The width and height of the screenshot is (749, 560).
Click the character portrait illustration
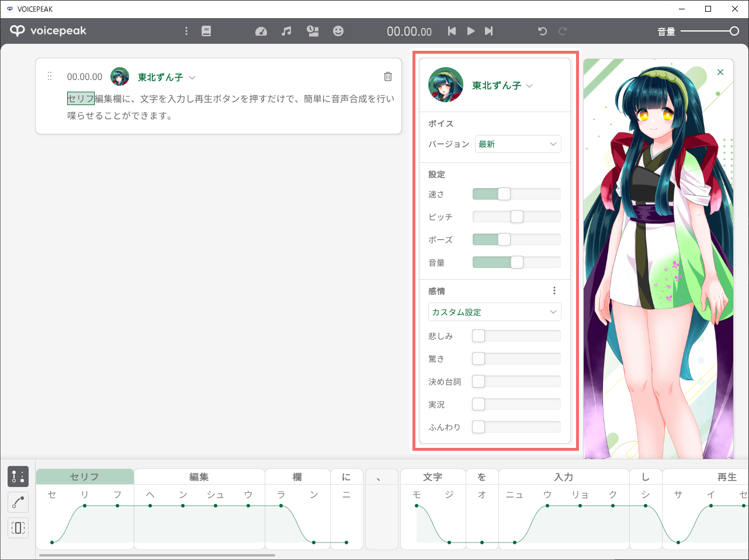point(658,259)
